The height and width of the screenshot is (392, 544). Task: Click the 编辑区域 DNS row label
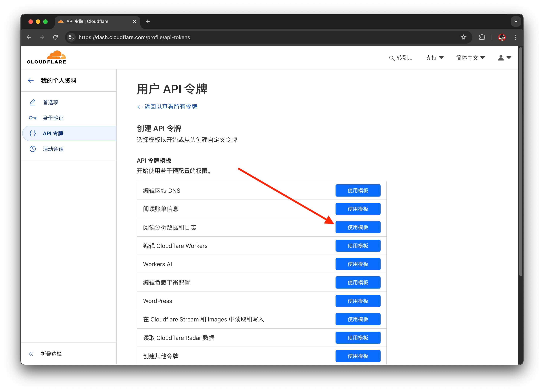pyautogui.click(x=162, y=190)
